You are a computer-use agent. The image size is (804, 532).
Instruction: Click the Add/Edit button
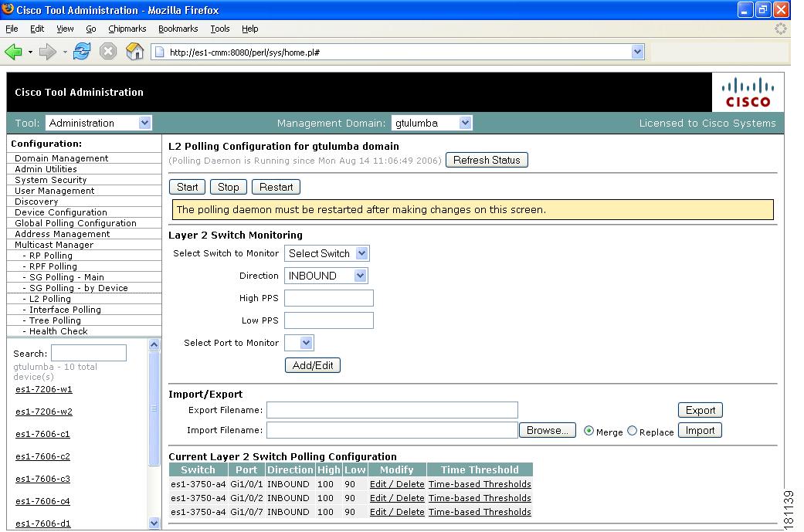[313, 365]
